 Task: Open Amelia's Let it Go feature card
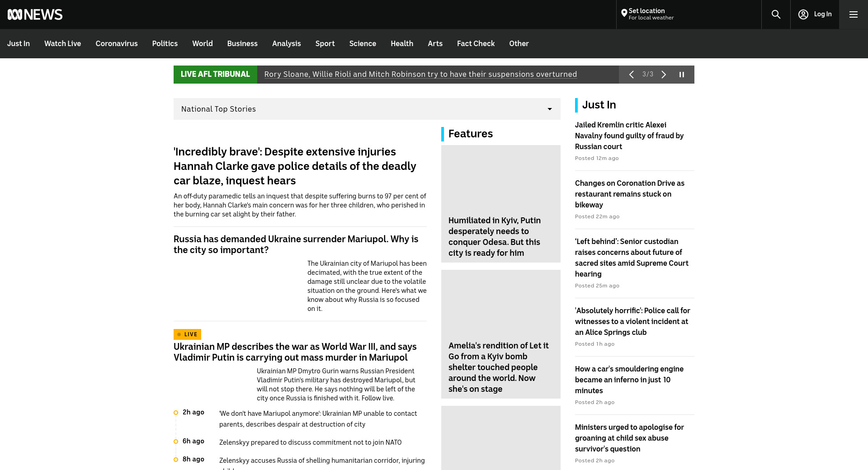pyautogui.click(x=500, y=334)
